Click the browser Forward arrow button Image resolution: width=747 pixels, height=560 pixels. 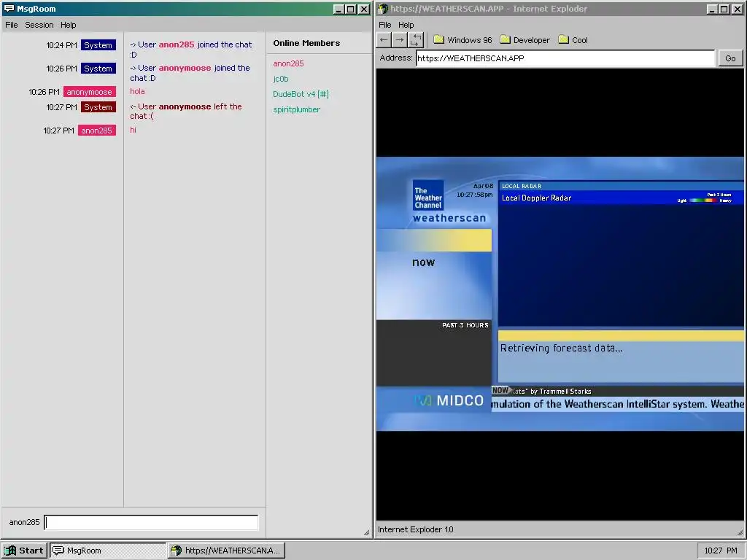click(x=400, y=40)
